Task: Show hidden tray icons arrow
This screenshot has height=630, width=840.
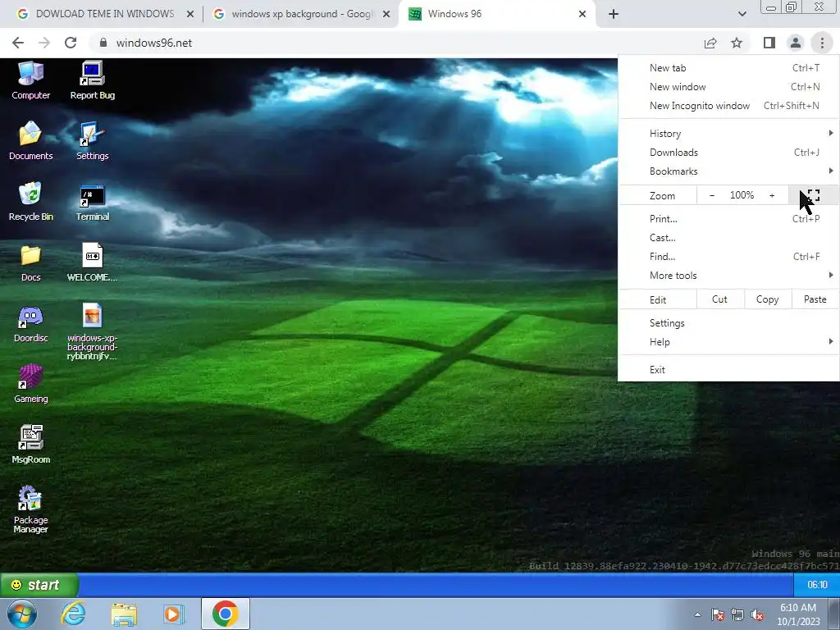Action: tap(697, 615)
